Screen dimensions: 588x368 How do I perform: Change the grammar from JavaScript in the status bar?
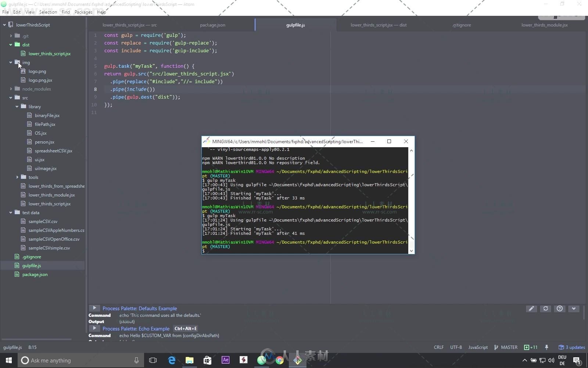click(x=478, y=347)
